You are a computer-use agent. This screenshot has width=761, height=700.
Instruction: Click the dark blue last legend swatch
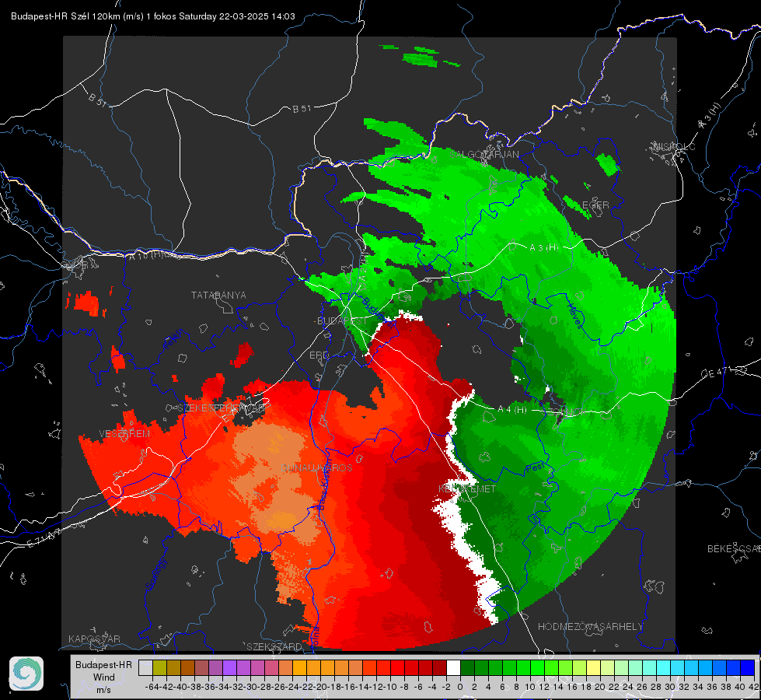[x=748, y=668]
